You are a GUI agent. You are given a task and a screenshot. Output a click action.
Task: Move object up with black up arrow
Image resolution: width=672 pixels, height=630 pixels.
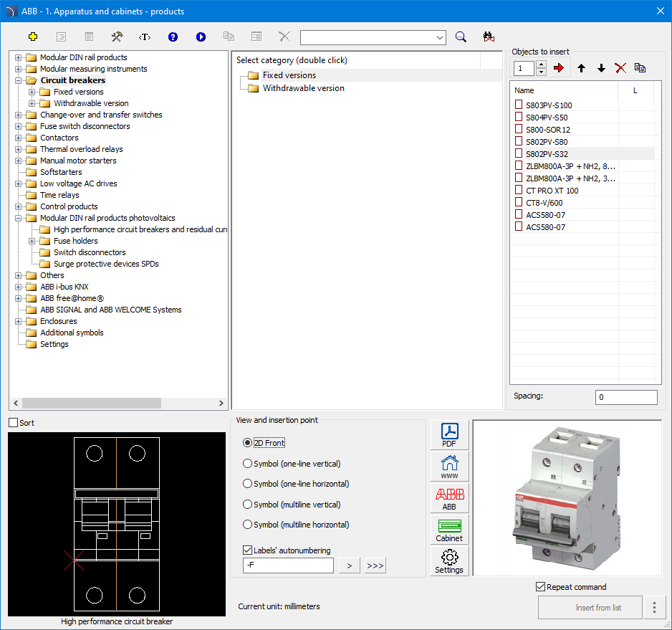[x=581, y=68]
